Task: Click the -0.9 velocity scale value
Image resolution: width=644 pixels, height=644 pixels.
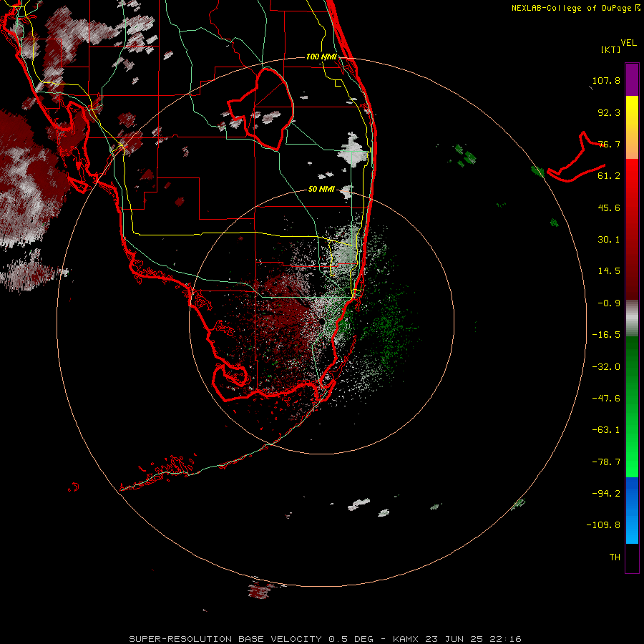Action: click(609, 303)
